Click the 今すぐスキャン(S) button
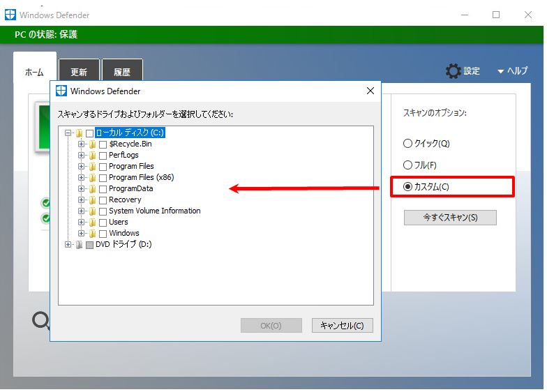This screenshot has height=392, width=547. click(x=450, y=218)
